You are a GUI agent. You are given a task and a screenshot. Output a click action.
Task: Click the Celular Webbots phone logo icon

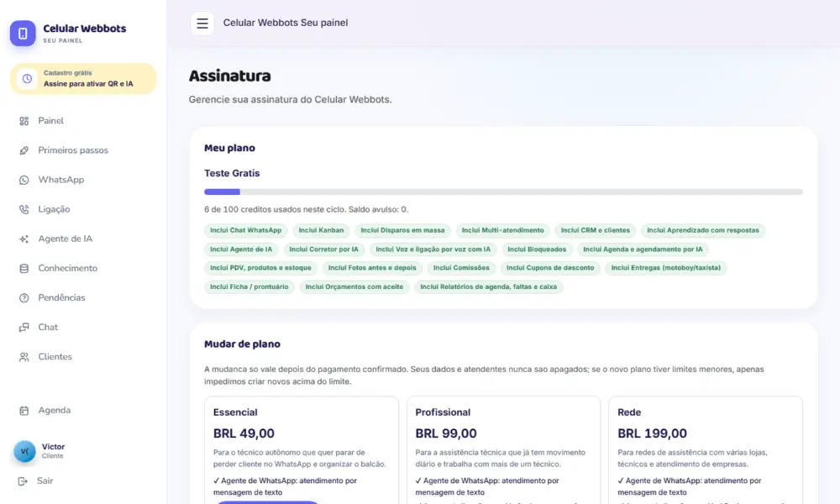pos(23,34)
